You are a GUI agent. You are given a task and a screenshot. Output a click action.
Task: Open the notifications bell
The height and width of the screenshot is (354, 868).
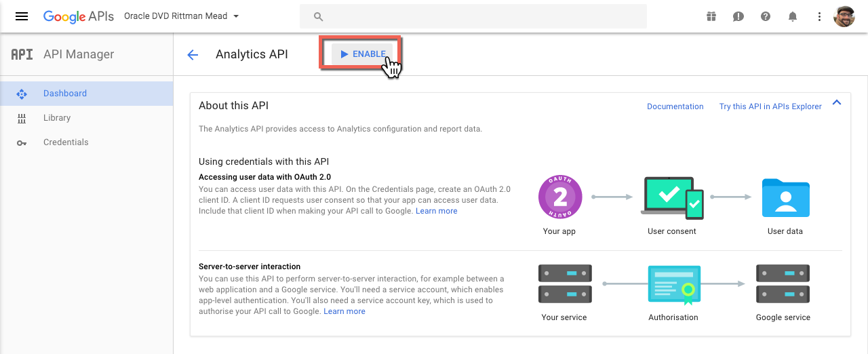pos(793,16)
